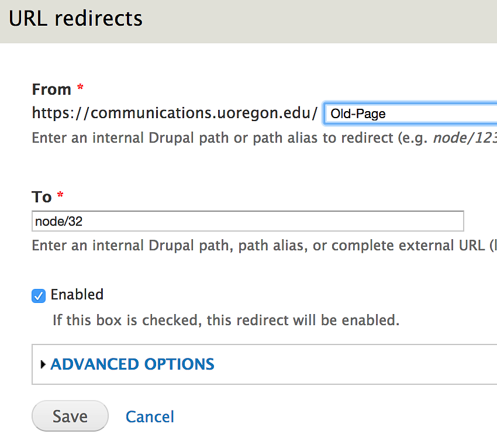The width and height of the screenshot is (497, 448).
Task: Click the URL redirects page heading
Action: point(75,18)
